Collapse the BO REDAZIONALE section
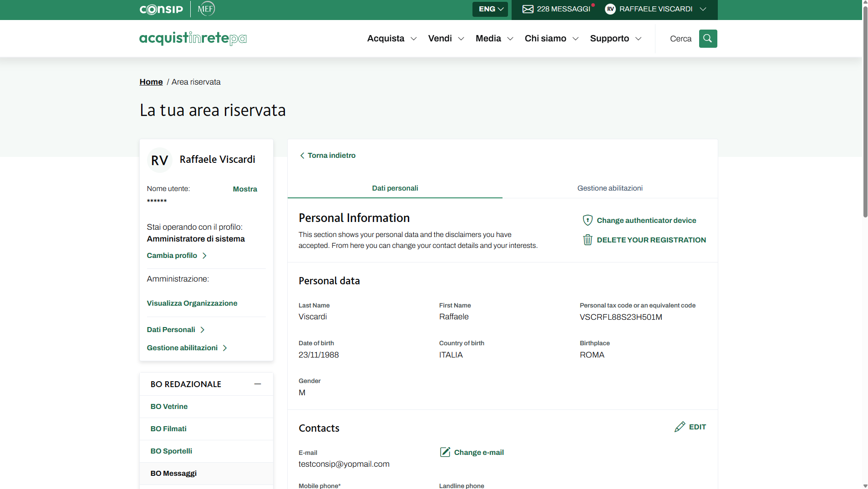Viewport: 868px width, 489px height. point(258,384)
